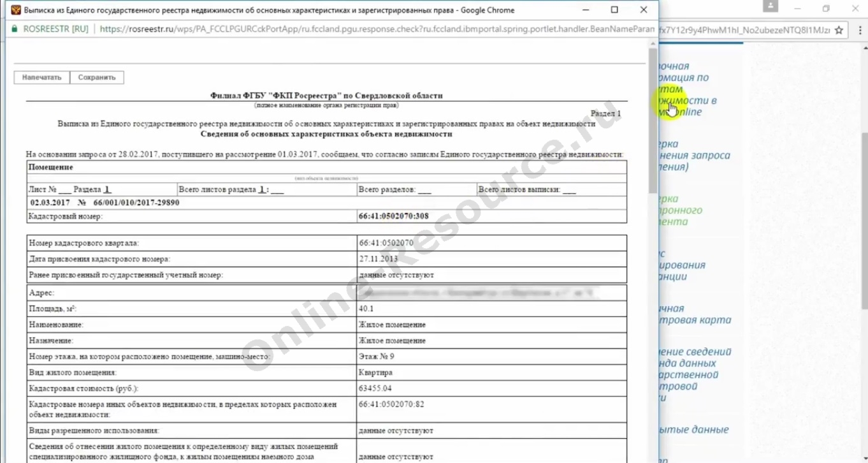Image resolution: width=868 pixels, height=463 pixels.
Task: Click 'Жилое помещение' value in Назначение row
Action: [392, 341]
